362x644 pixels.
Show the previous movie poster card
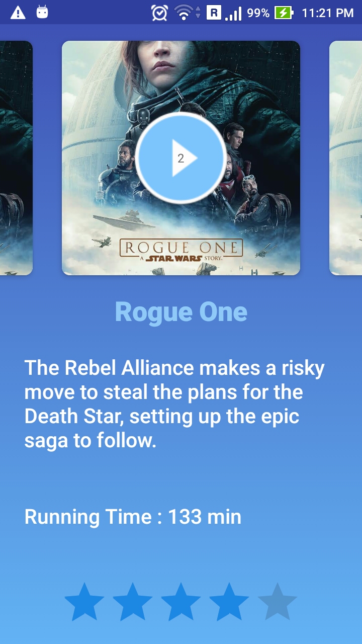point(16,158)
